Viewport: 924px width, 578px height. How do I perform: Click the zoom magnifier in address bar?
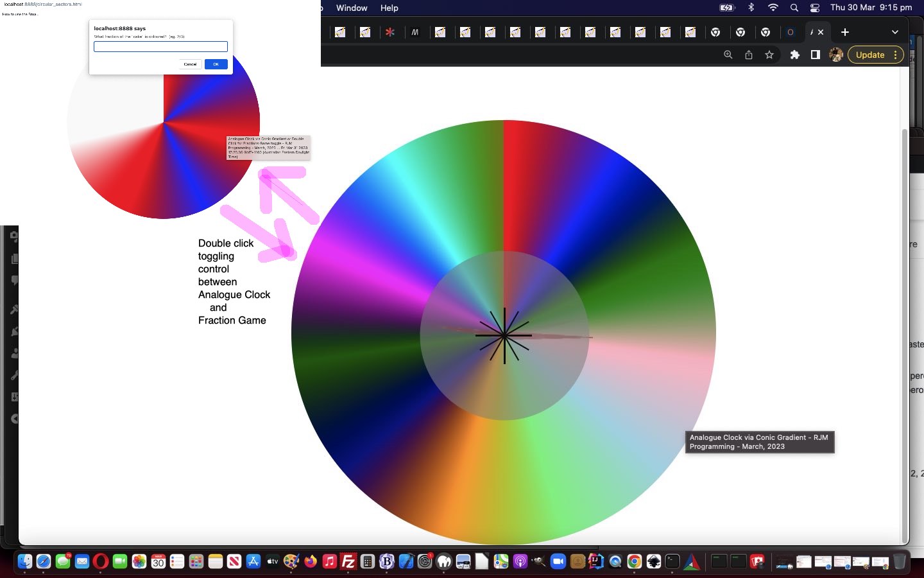click(728, 55)
